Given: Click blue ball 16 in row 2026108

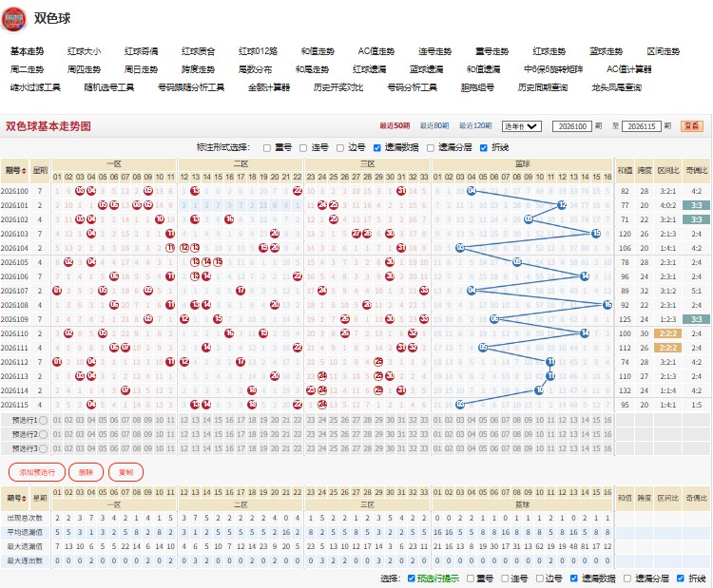Looking at the screenshot, I should click(x=607, y=305).
